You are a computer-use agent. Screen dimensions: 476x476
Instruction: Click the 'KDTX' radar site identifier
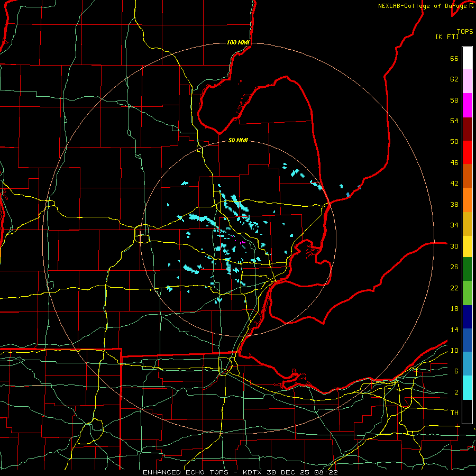(x=253, y=472)
